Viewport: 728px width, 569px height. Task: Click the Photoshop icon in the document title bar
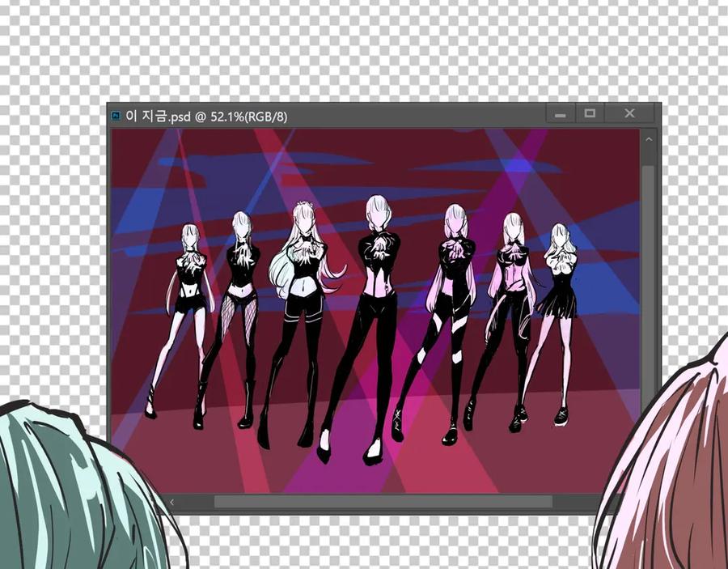tap(116, 115)
